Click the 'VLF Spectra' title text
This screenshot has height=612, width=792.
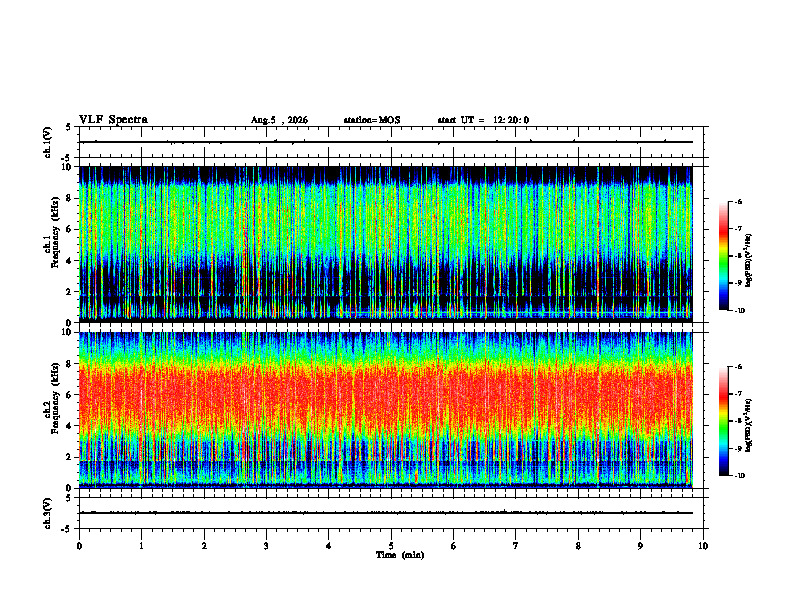(x=113, y=120)
